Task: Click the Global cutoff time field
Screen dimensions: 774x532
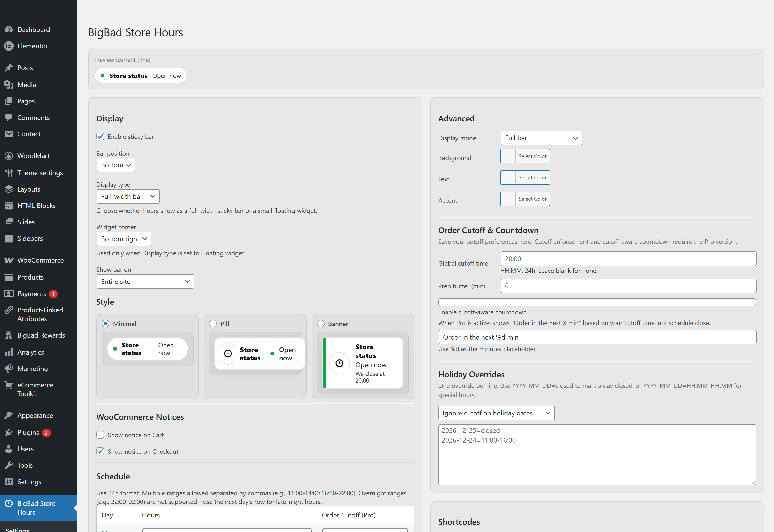Action: (x=628, y=259)
